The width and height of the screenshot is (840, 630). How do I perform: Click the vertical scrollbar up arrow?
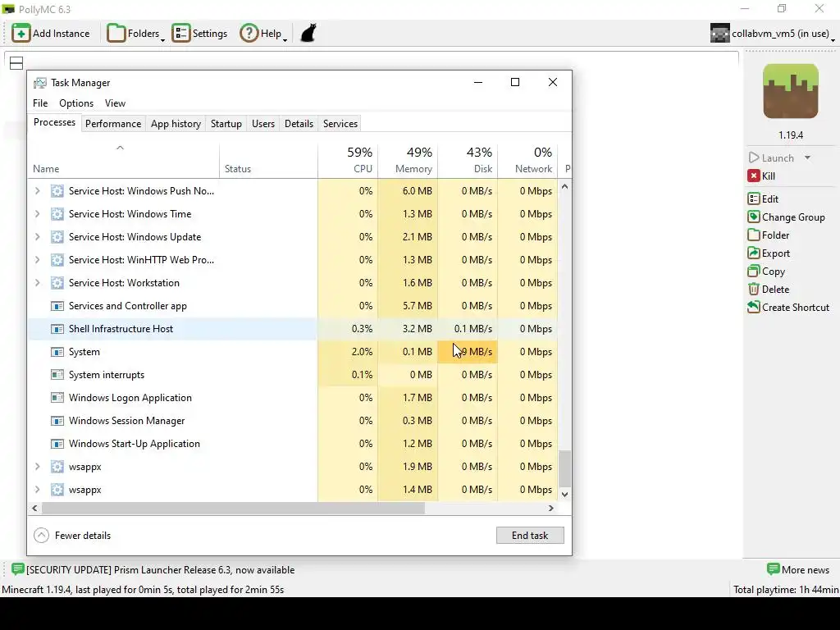[564, 187]
